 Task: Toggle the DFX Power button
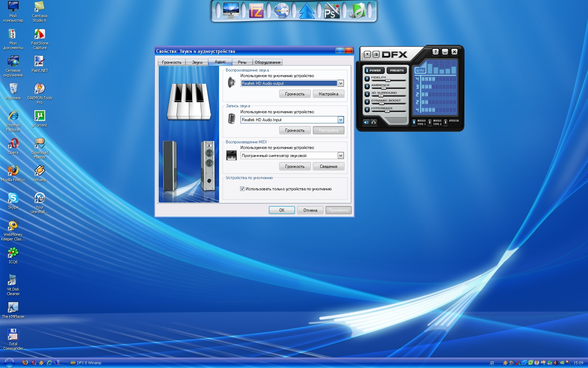(374, 70)
